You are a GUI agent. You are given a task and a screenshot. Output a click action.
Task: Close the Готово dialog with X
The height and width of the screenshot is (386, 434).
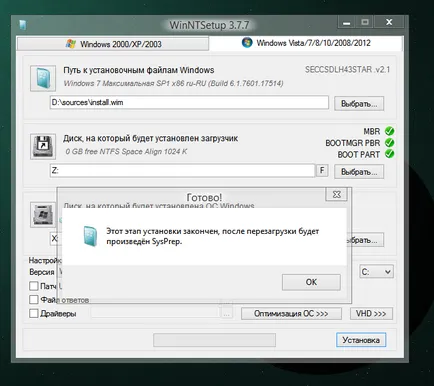tap(336, 194)
